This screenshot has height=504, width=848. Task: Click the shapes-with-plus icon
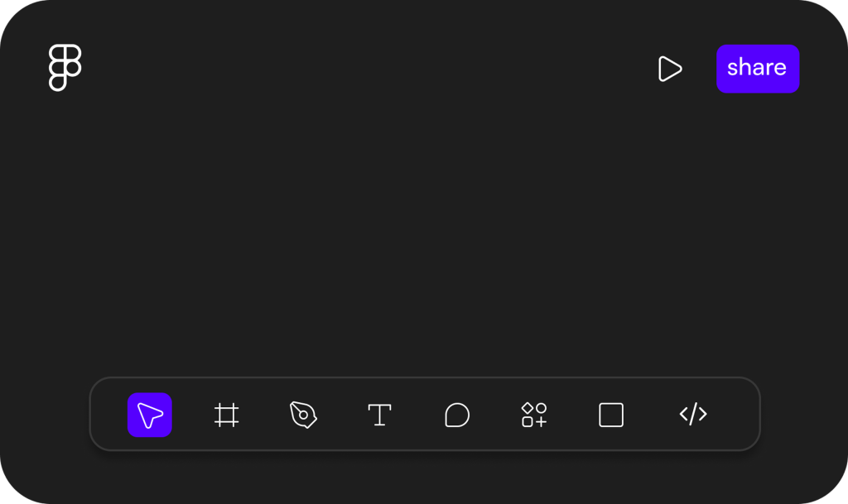click(534, 415)
